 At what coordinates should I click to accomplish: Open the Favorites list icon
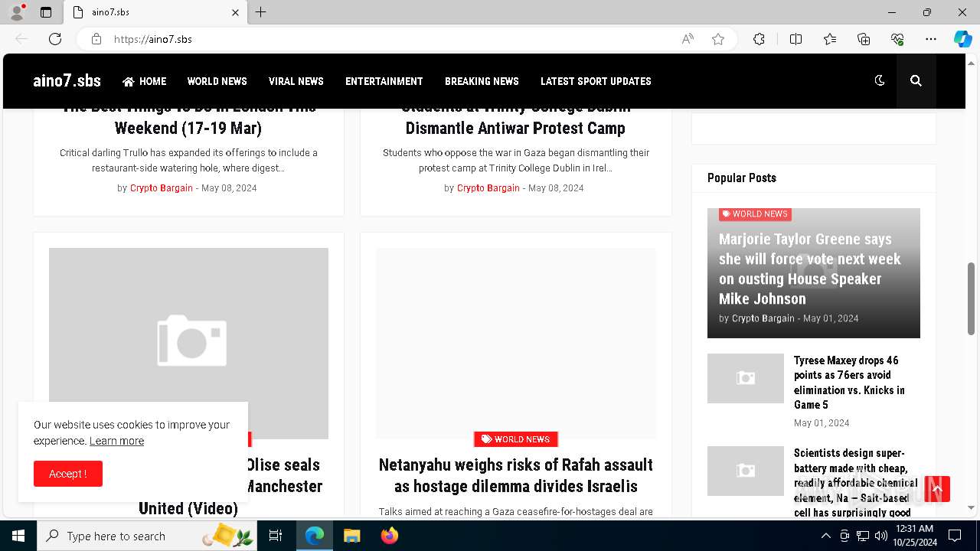(x=830, y=39)
